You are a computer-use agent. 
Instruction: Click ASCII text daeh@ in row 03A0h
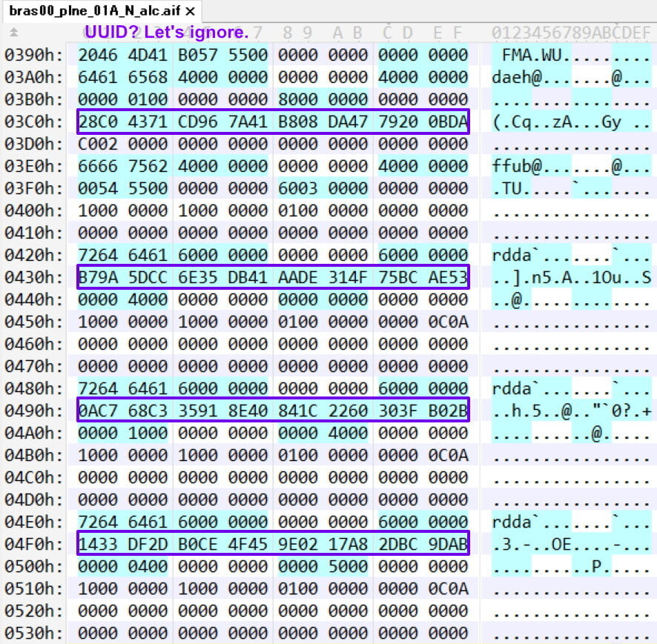[516, 77]
